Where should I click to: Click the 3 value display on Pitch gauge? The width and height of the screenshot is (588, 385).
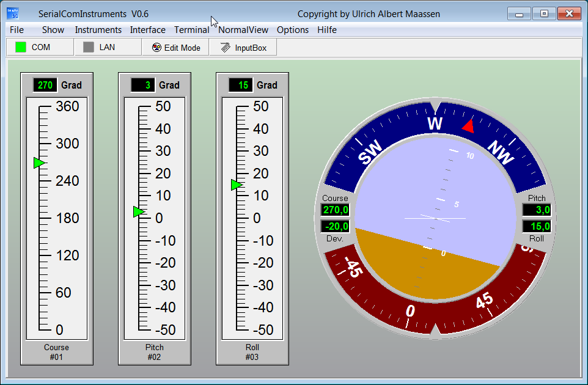tap(143, 85)
